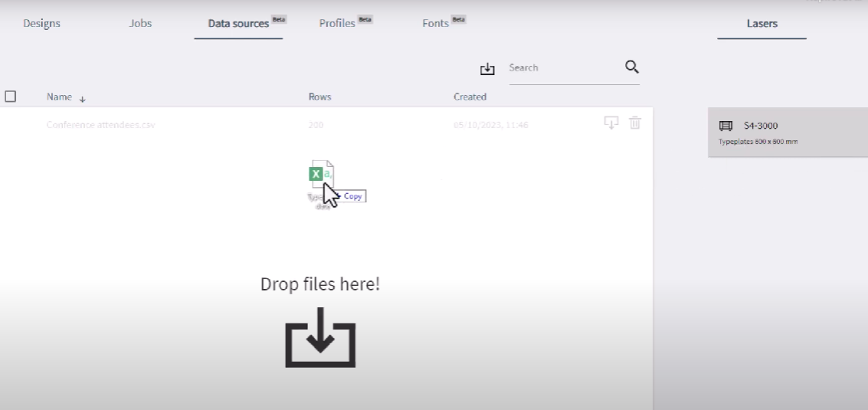The width and height of the screenshot is (868, 410).
Task: Open the Designs tab
Action: (x=42, y=23)
